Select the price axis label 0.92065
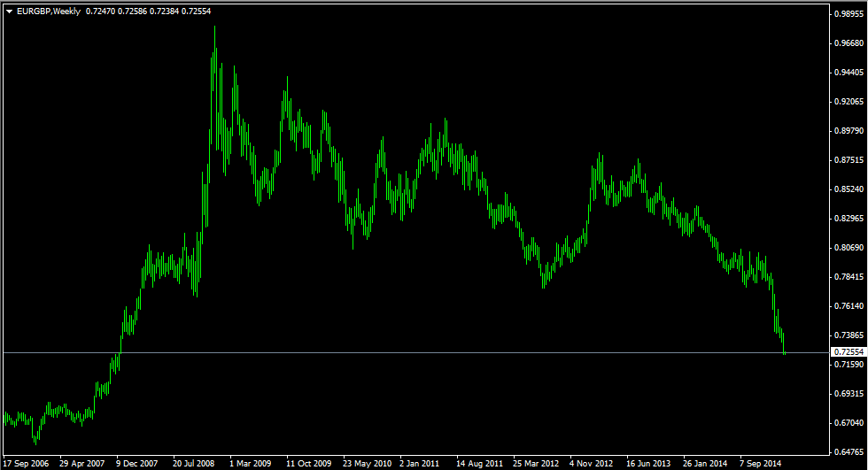Screen dimensions: 868x470 click(x=849, y=102)
